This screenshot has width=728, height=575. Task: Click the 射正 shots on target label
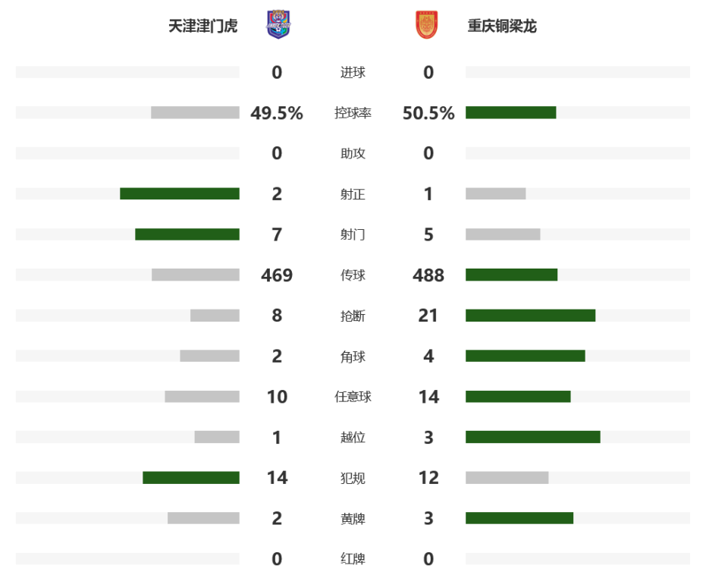(x=353, y=194)
